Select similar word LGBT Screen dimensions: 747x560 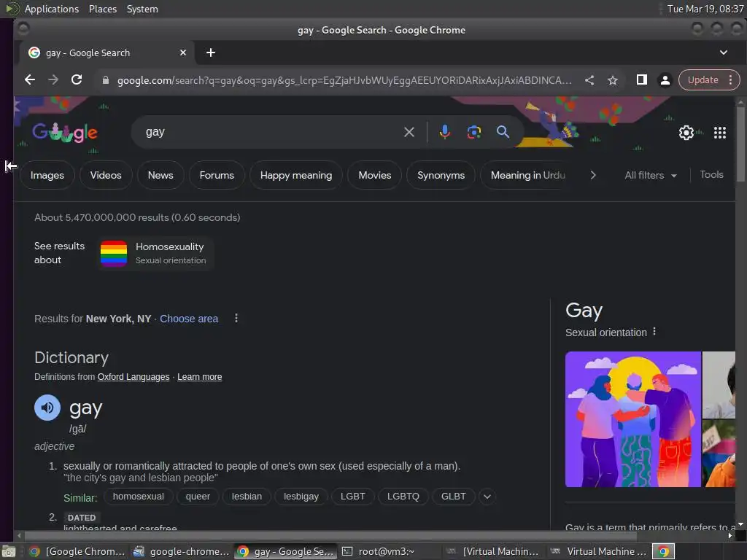(352, 496)
